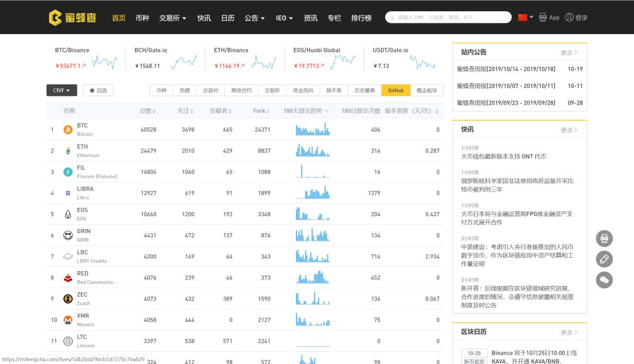Open the EOS/Huobi Global price ticker

(x=325, y=58)
